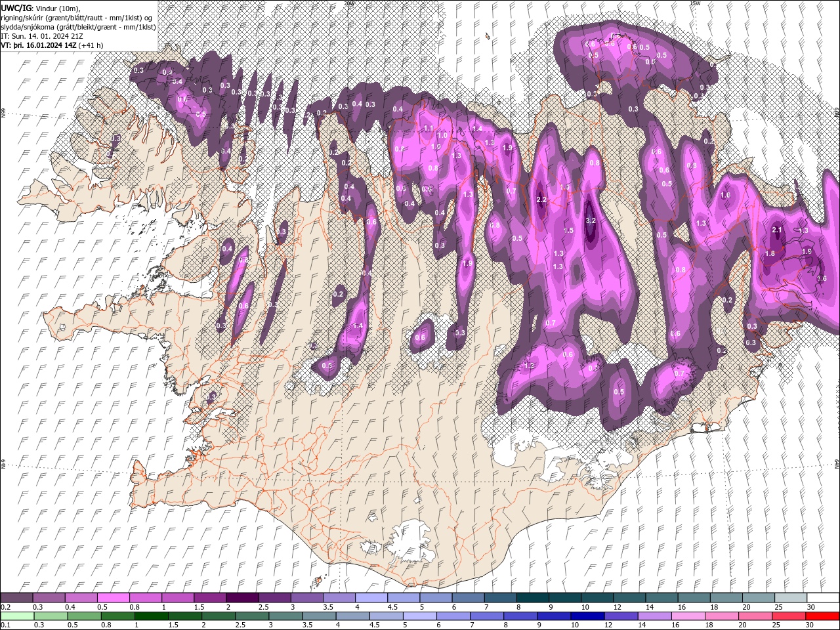Pick the light violet swatch labeled 14 in the lower scale

coord(654,616)
